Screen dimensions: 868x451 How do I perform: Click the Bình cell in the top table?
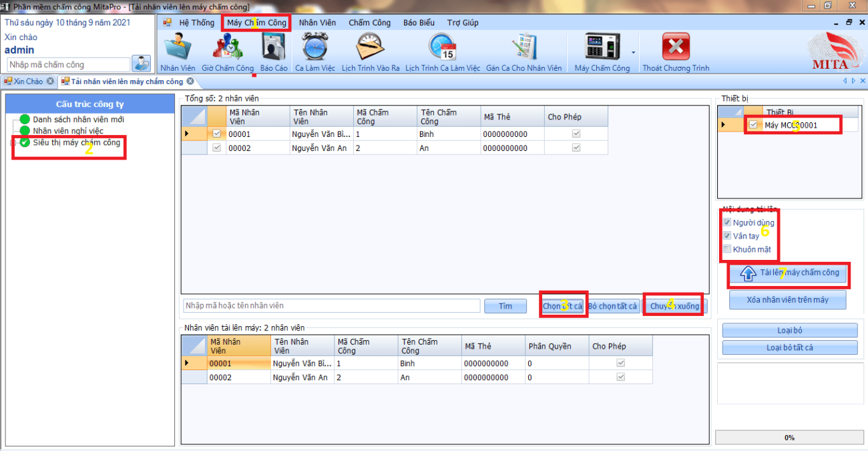pyautogui.click(x=448, y=134)
